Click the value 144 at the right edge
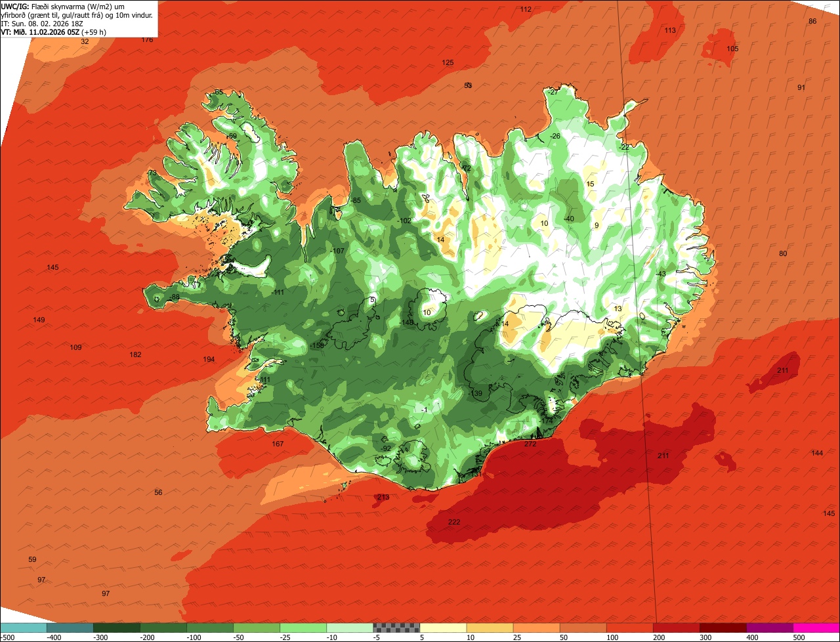The width and height of the screenshot is (840, 642). [817, 454]
